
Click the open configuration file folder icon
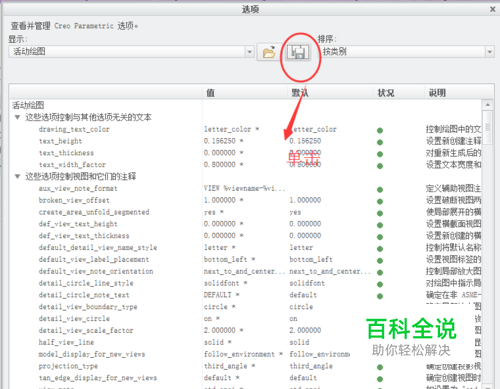tap(269, 52)
